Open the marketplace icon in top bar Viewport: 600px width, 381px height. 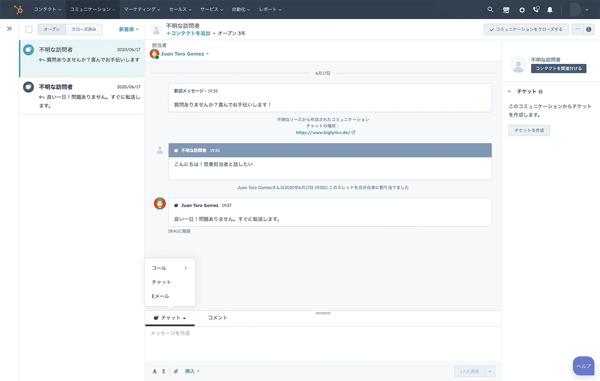point(506,10)
